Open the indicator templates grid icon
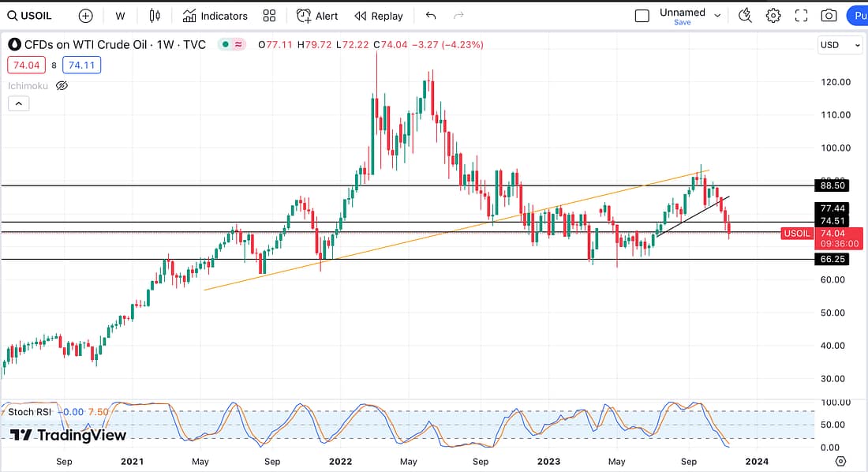Image resolution: width=868 pixels, height=472 pixels. [270, 16]
